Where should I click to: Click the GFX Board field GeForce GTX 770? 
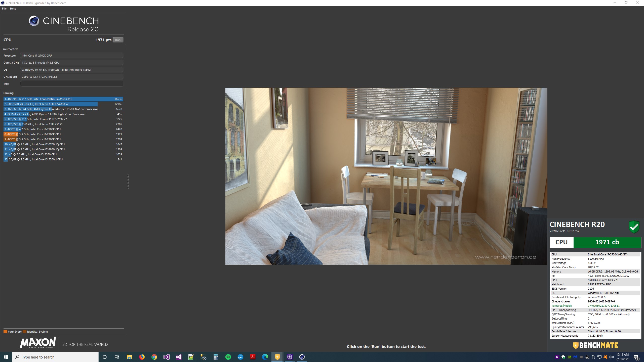tap(72, 77)
